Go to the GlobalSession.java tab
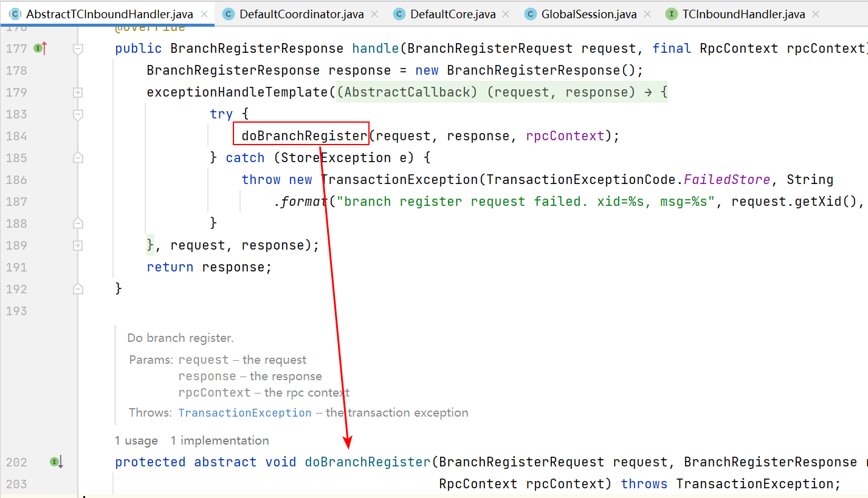 pos(588,14)
